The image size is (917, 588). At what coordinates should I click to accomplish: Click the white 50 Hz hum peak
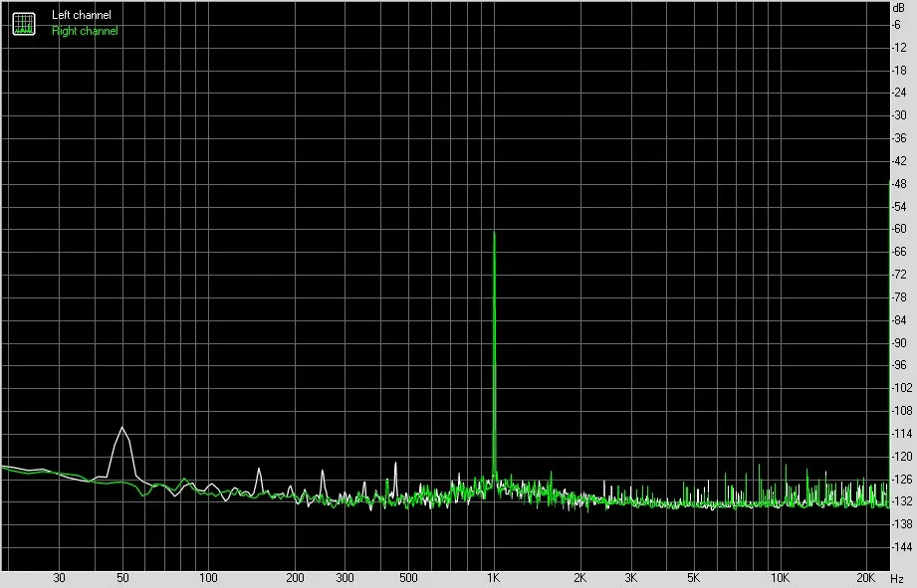[x=122, y=429]
